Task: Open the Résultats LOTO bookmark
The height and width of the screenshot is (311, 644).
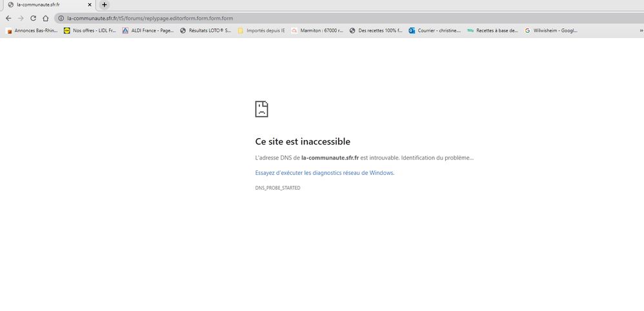Action: click(x=205, y=30)
